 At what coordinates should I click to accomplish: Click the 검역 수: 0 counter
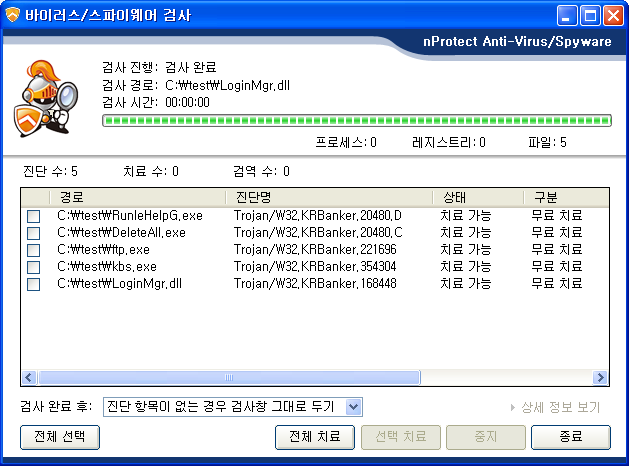coord(262,172)
